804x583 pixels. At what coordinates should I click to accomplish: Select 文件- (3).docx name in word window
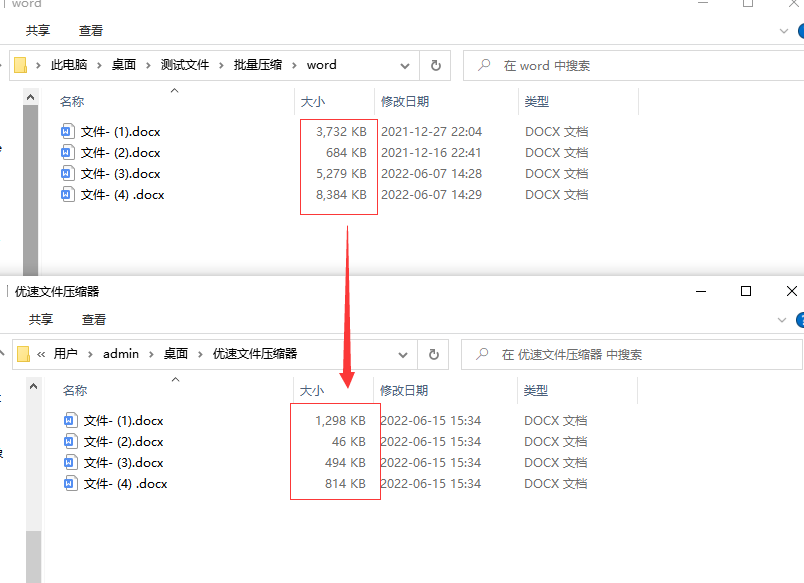point(120,174)
